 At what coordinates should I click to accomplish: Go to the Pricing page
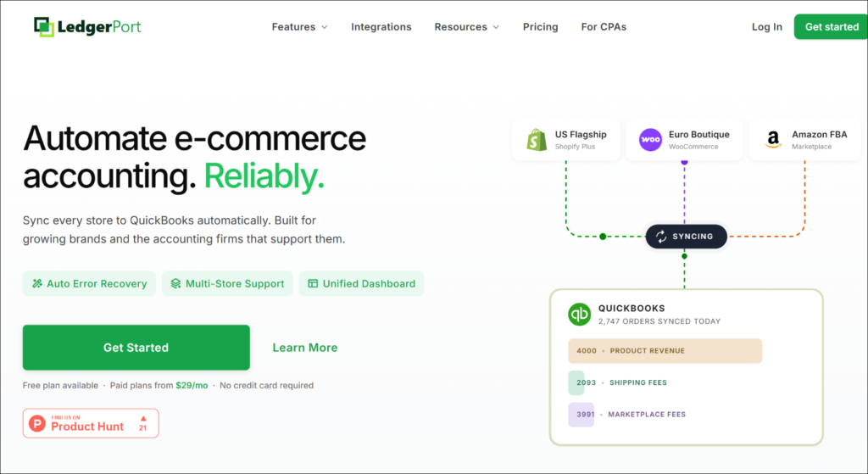(x=540, y=26)
